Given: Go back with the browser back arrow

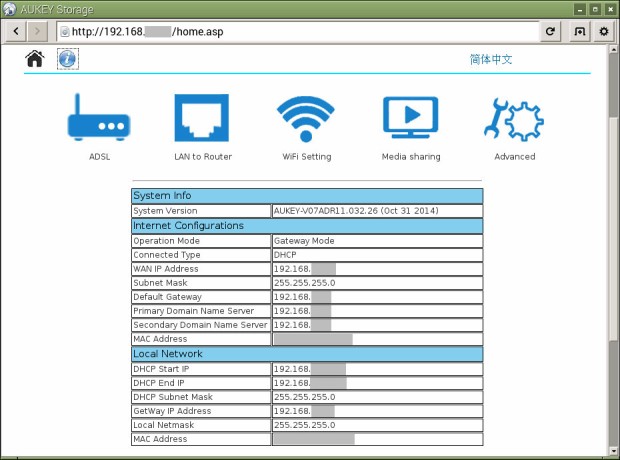Looking at the screenshot, I should tap(16, 31).
